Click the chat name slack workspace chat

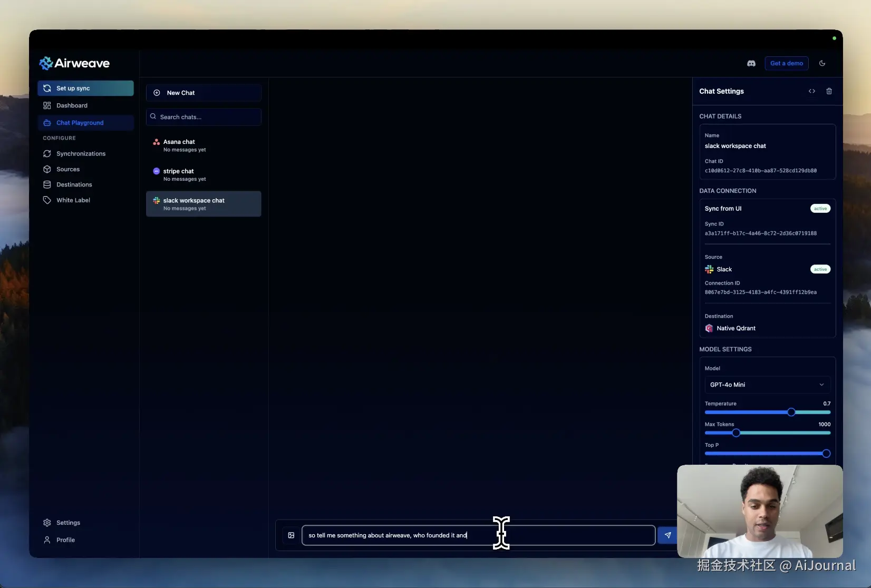(735, 146)
